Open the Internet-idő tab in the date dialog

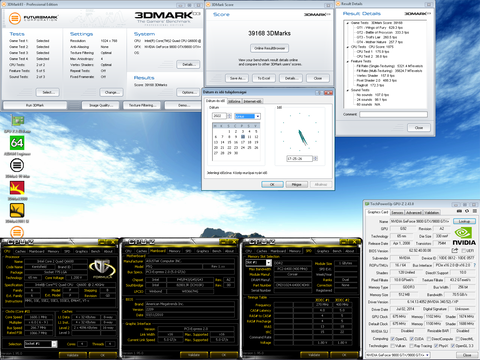252,101
